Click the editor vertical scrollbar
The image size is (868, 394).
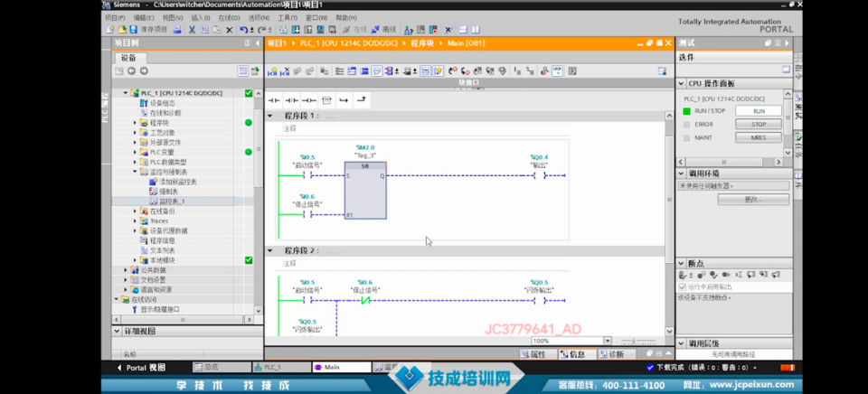coord(669,221)
